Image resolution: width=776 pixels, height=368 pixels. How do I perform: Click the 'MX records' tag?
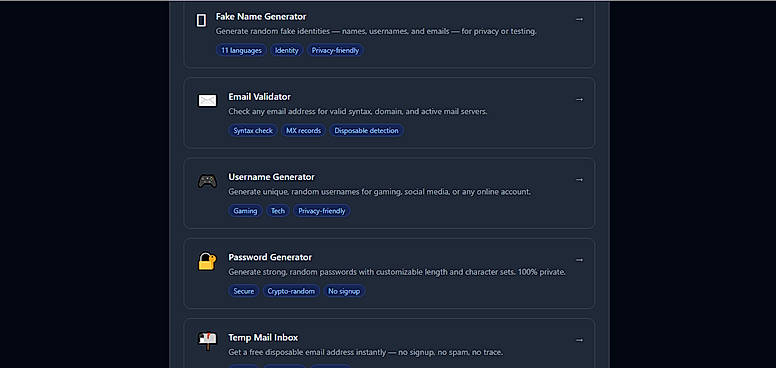(303, 131)
